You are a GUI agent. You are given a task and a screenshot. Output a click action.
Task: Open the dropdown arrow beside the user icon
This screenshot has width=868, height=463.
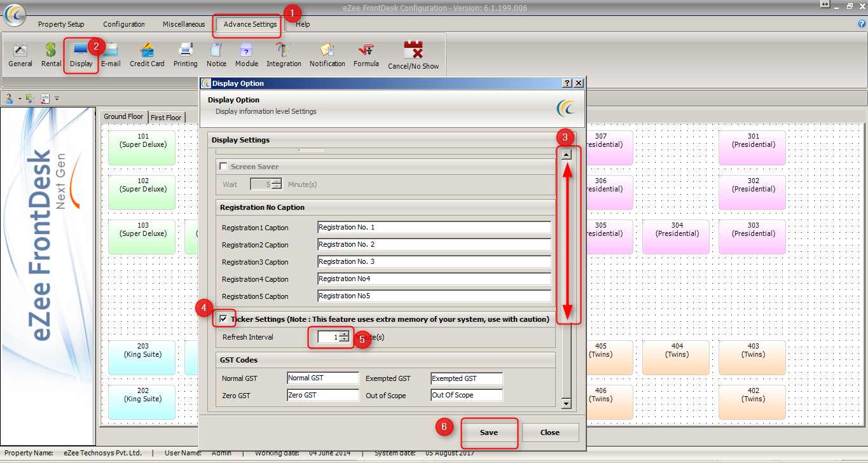point(20,99)
